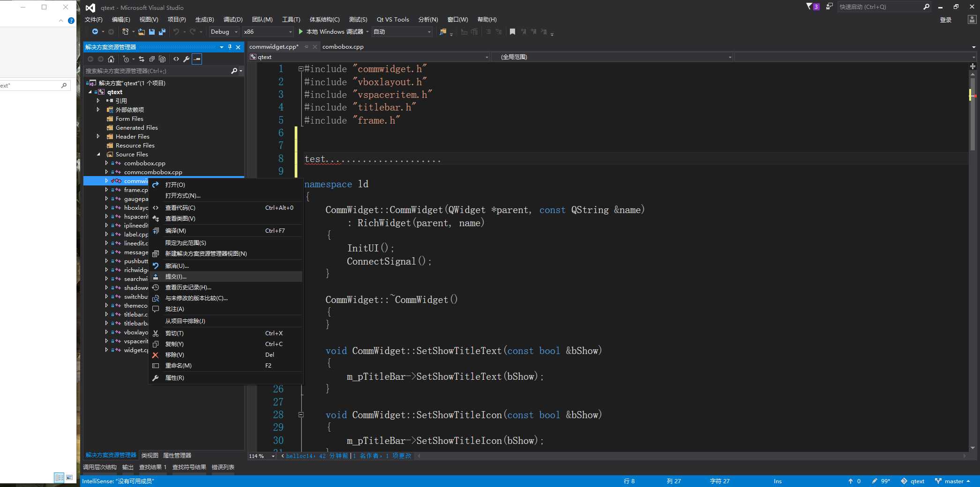Collapse the include block outlining toggle
The height and width of the screenshot is (487, 980).
pos(300,69)
